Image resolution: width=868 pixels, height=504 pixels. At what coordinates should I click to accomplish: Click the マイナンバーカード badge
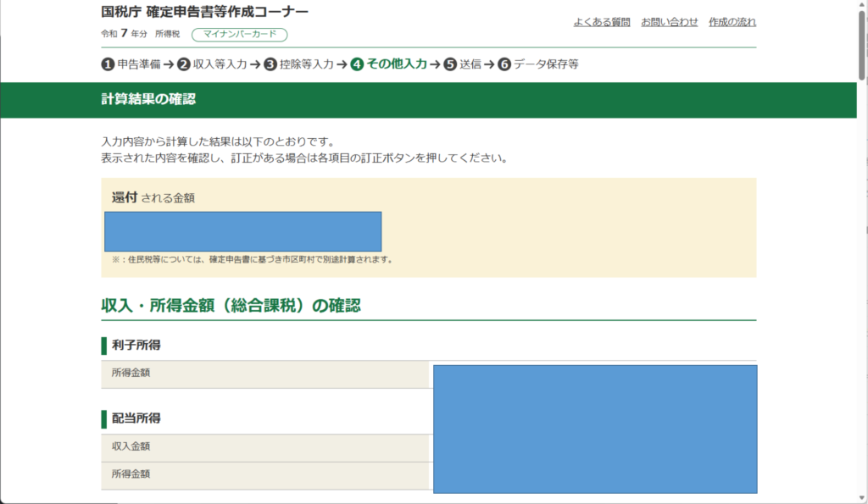click(240, 35)
